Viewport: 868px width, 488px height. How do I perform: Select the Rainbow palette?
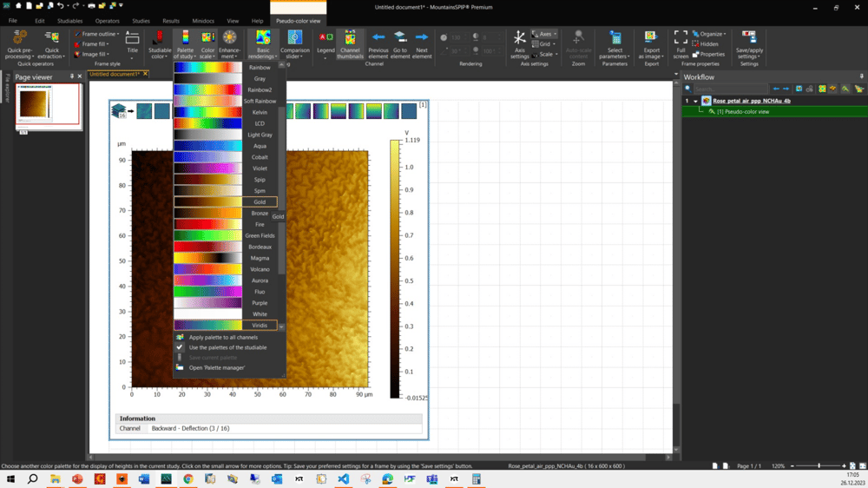226,67
